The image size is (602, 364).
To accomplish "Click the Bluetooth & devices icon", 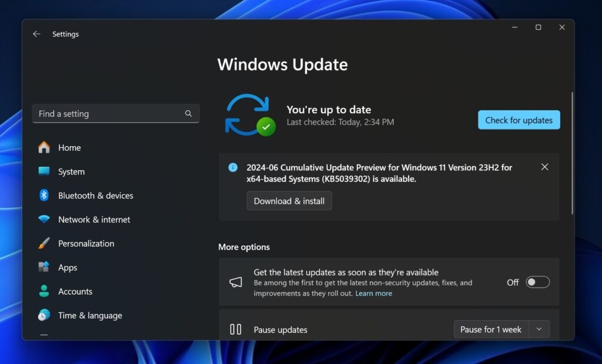I will [x=44, y=196].
